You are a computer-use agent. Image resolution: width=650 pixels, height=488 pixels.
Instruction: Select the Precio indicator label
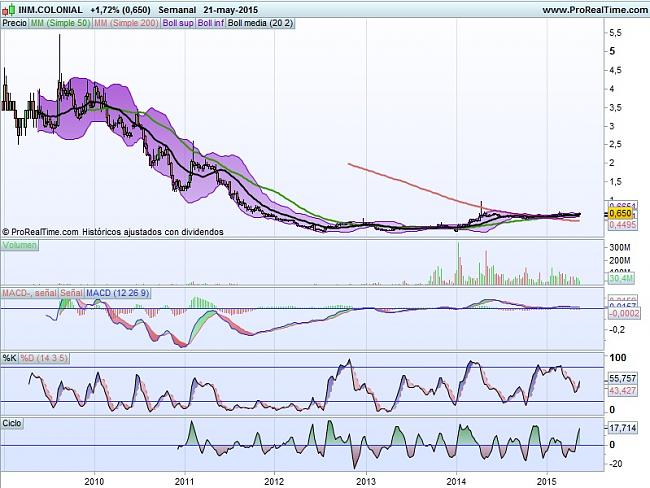tap(14, 20)
